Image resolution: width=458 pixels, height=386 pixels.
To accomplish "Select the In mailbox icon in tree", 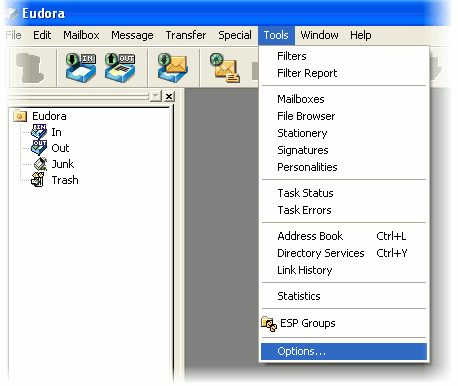I will pyautogui.click(x=39, y=132).
